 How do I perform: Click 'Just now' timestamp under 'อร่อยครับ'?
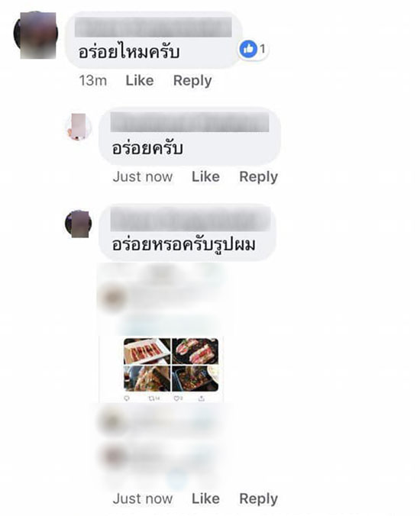[x=143, y=177]
